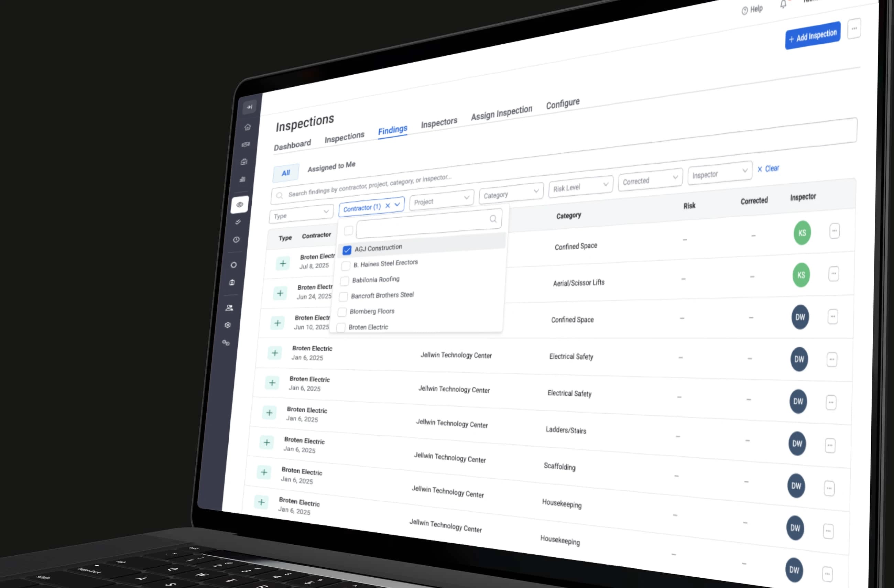Clear the Contractor filter with its X icon
Viewport: 894px width, 588px height.
(388, 206)
